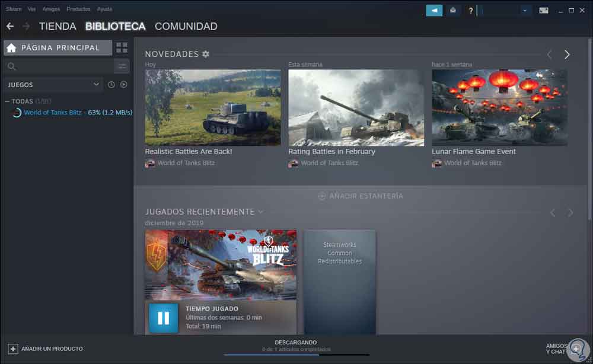
Task: Open Rating Battles in February thumbnail
Action: click(x=356, y=108)
